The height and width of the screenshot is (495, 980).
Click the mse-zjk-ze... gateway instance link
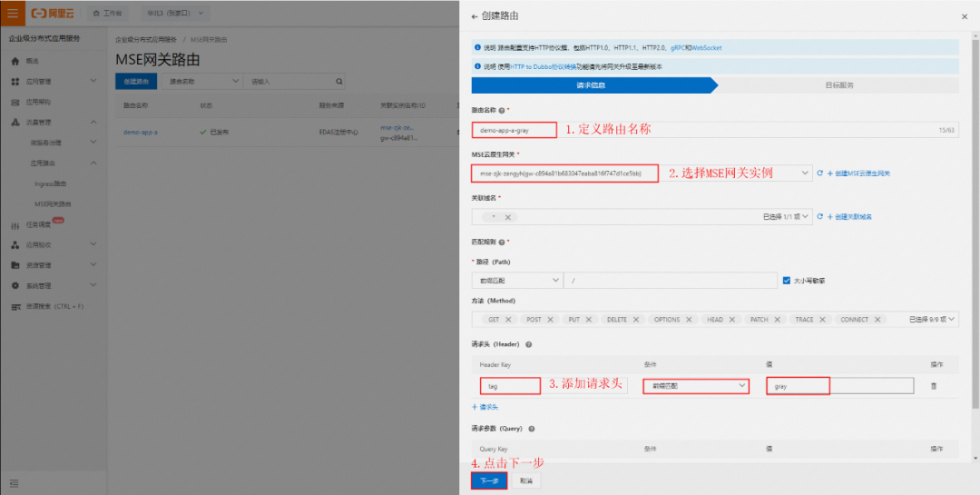395,128
